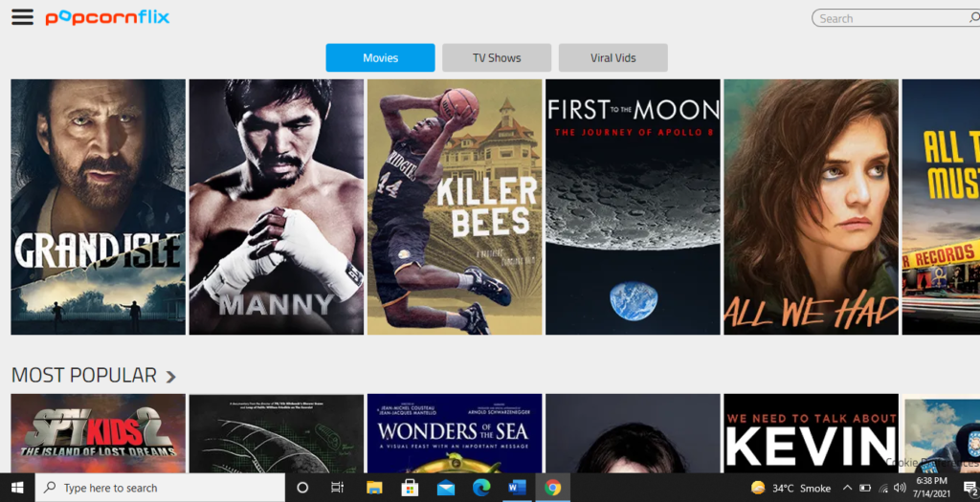Open the Mail app icon

point(446,488)
